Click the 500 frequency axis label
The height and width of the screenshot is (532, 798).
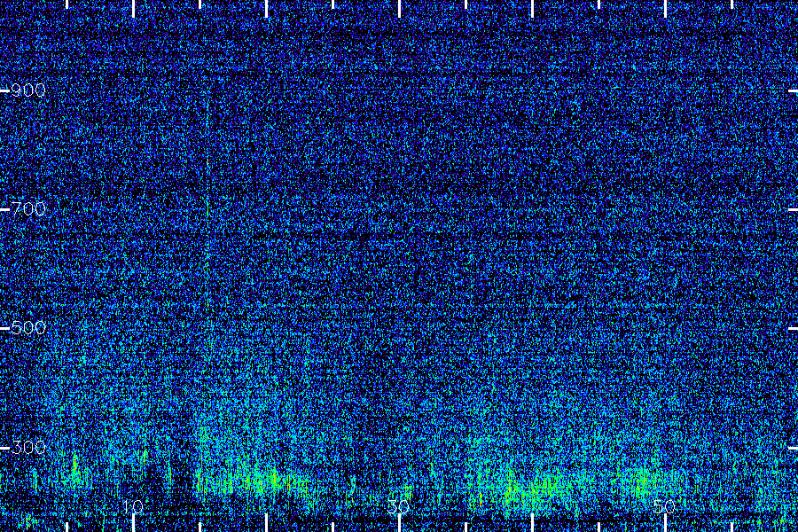tap(28, 327)
